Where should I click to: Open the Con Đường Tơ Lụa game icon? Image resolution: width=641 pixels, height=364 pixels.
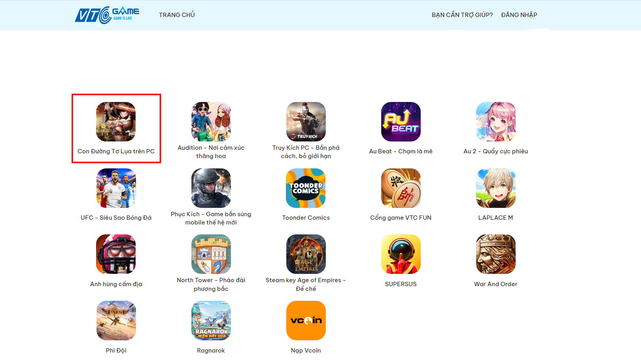(116, 122)
